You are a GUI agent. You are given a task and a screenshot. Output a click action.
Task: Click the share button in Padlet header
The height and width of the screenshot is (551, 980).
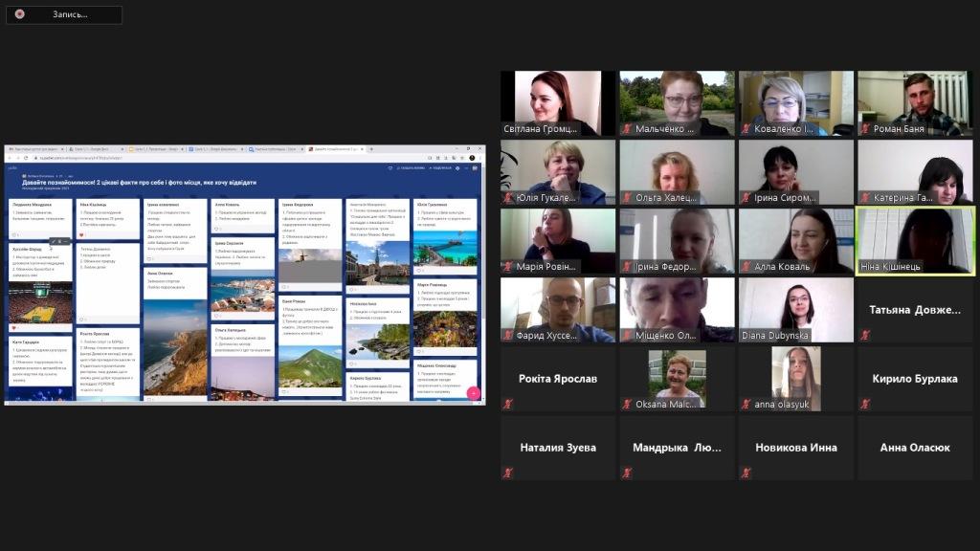[x=440, y=168]
